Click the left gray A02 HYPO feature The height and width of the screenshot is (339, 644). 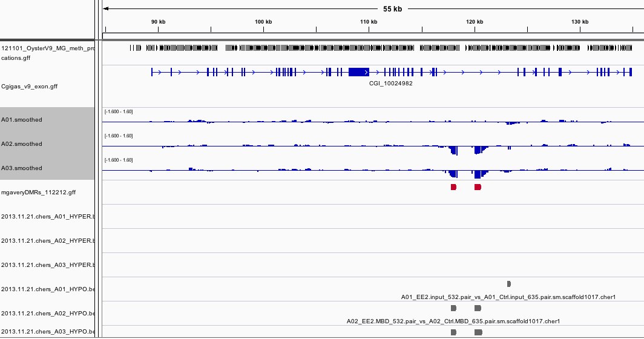453,308
